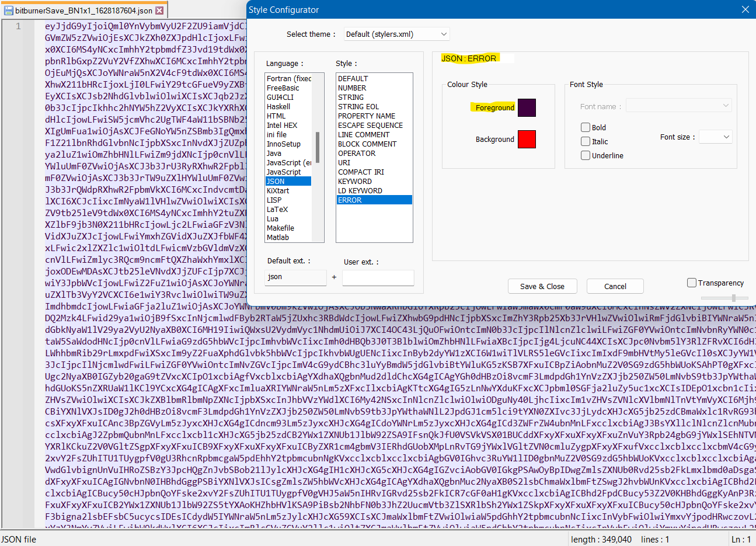
Task: Click the document icon on the bitburnerSave tab
Action: [8, 10]
